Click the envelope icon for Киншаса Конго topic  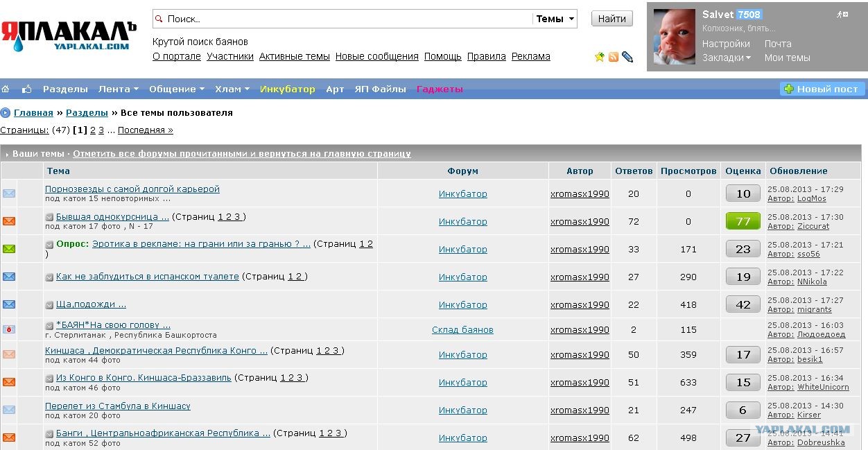pyautogui.click(x=9, y=354)
